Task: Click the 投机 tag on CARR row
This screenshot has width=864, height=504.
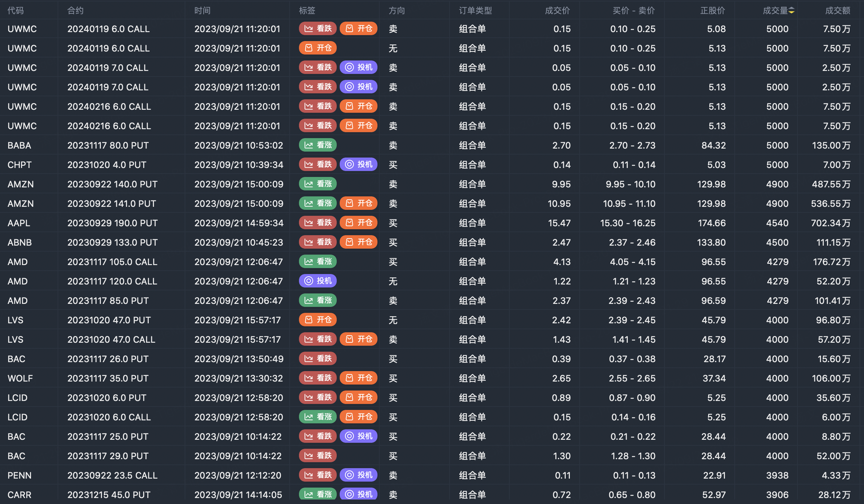Action: [x=358, y=495]
